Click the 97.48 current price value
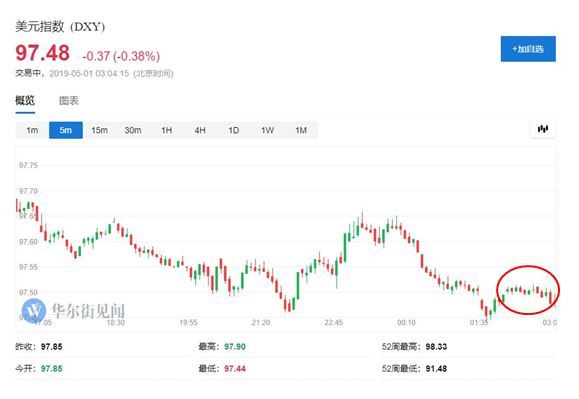The width and height of the screenshot is (579, 399). [x=42, y=53]
